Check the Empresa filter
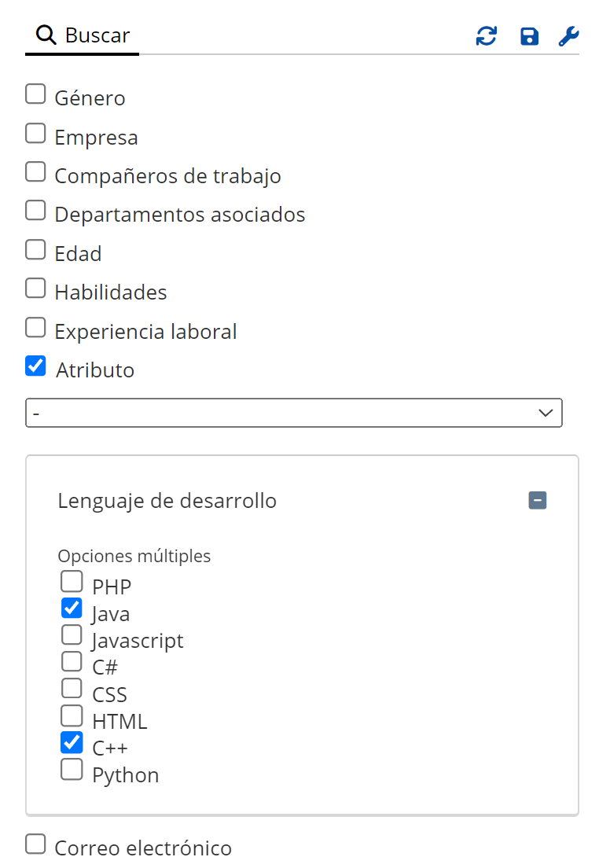Screen dimensions: 599x868 (x=35, y=134)
